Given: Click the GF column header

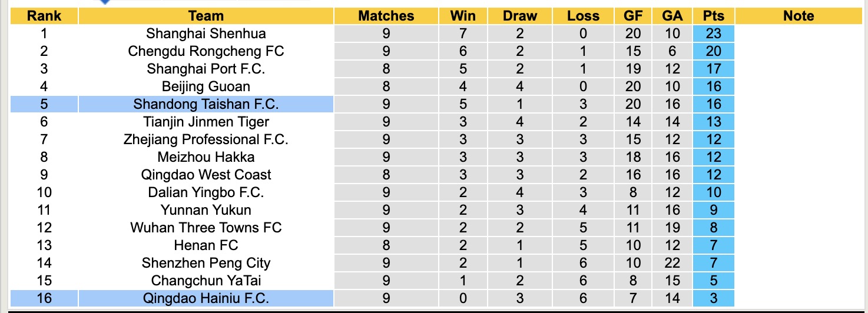Looking at the screenshot, I should pos(633,16).
